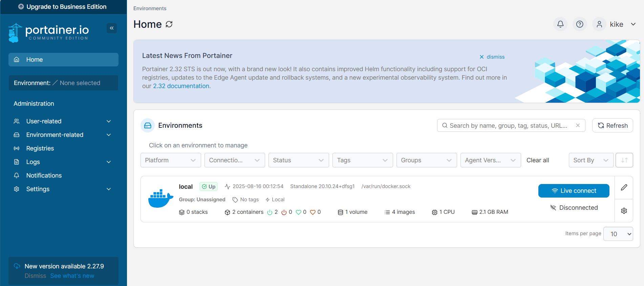Go to Notifications in sidebar

44,176
